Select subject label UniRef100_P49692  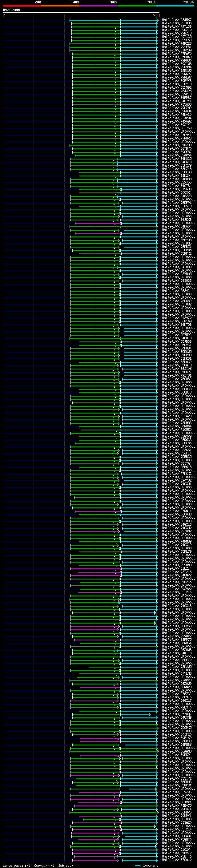(x=177, y=121)
